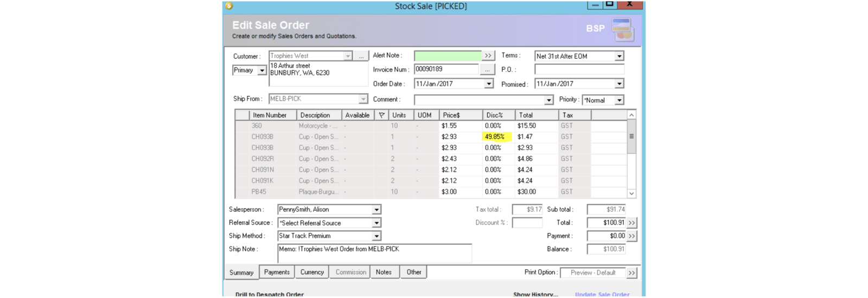Viewport: 868px width, 298px height.
Task: Click the Total expand arrows button
Action: click(x=631, y=223)
